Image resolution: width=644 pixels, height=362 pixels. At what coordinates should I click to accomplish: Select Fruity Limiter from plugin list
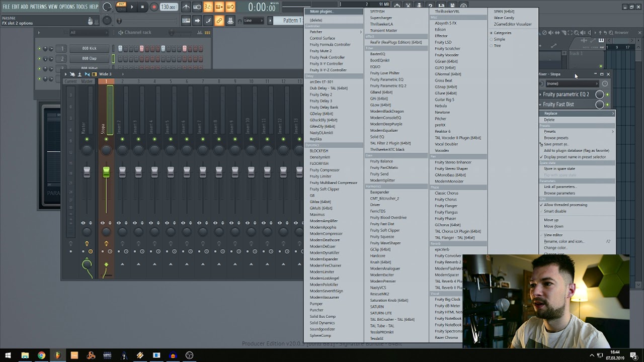click(320, 176)
